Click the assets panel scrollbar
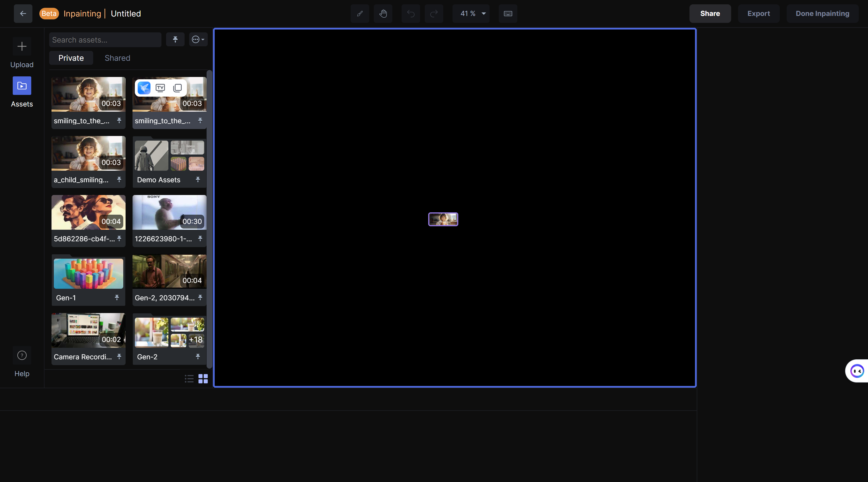868x482 pixels. (x=209, y=219)
